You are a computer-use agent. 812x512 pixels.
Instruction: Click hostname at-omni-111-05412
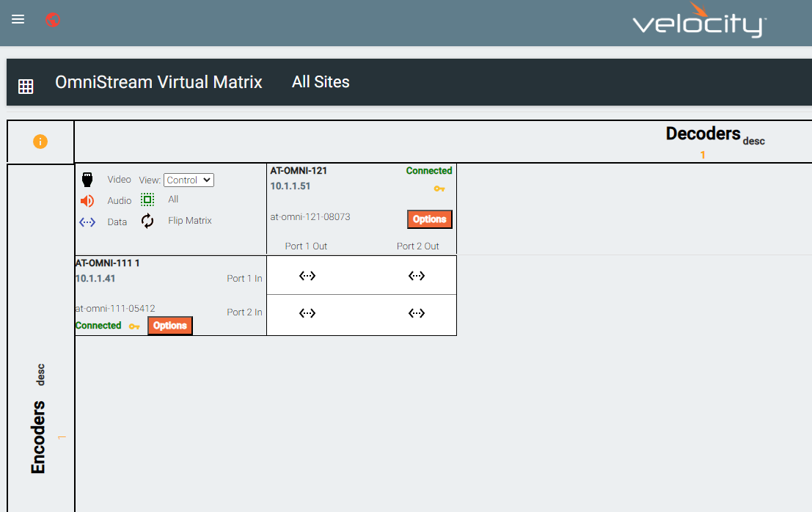tap(115, 309)
